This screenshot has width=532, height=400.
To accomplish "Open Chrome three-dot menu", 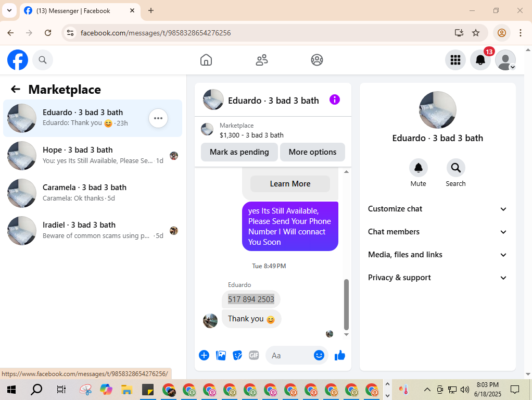I will coord(520,33).
